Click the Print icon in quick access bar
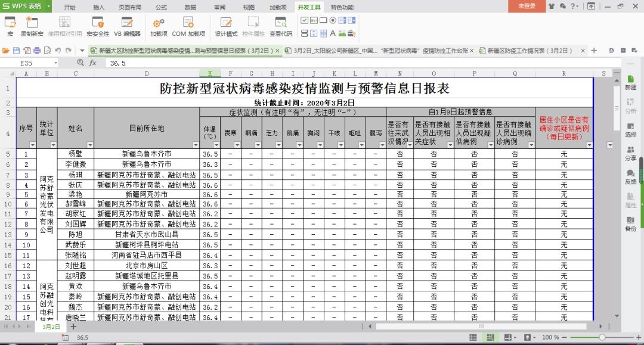Viewport: 644px width, 345px height. tap(37, 51)
